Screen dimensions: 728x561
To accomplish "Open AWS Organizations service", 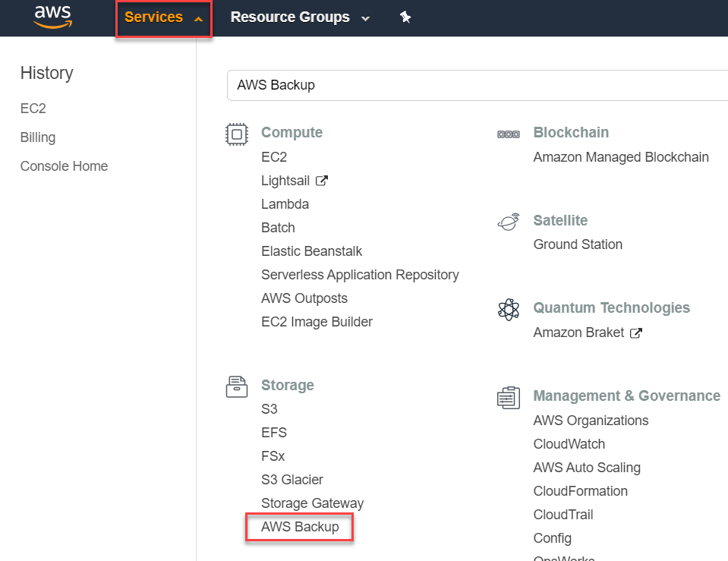I will (x=591, y=421).
